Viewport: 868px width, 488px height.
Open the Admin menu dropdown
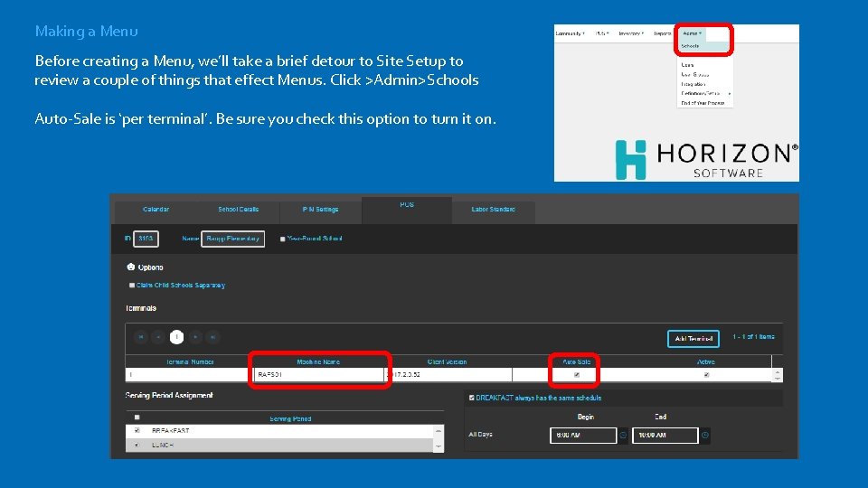[x=692, y=33]
